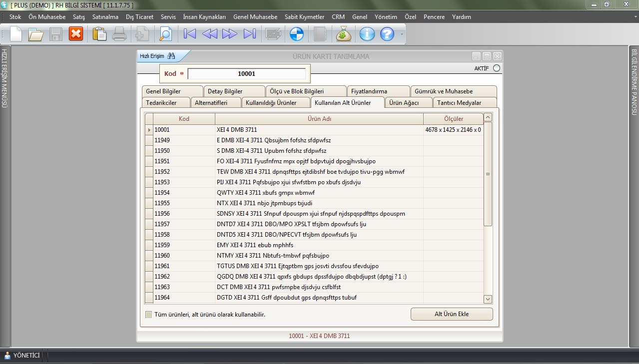639x364 pixels.
Task: Click the Alt Ürün Ekle button
Action: pos(451,314)
